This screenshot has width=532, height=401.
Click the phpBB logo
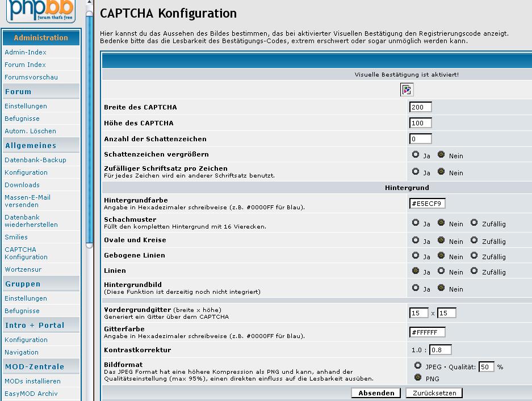point(40,10)
